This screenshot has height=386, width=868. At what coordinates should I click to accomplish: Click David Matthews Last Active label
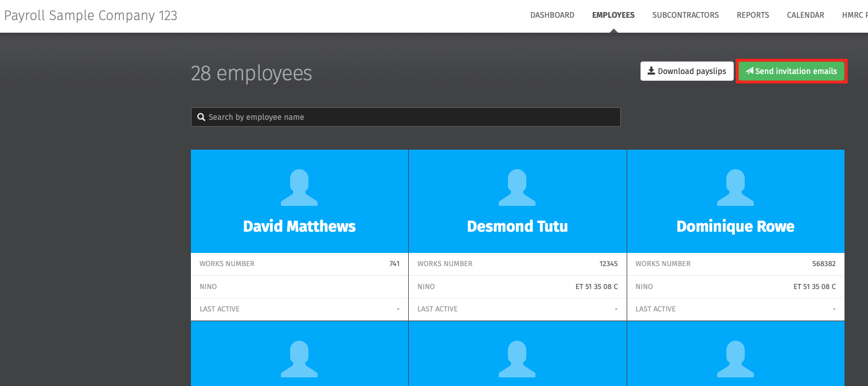click(220, 309)
